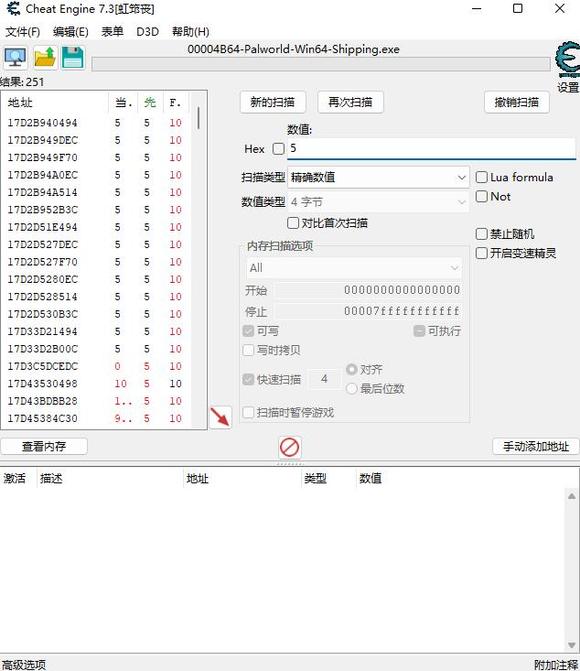Open the 表单 menu
This screenshot has height=671, width=580.
[112, 32]
